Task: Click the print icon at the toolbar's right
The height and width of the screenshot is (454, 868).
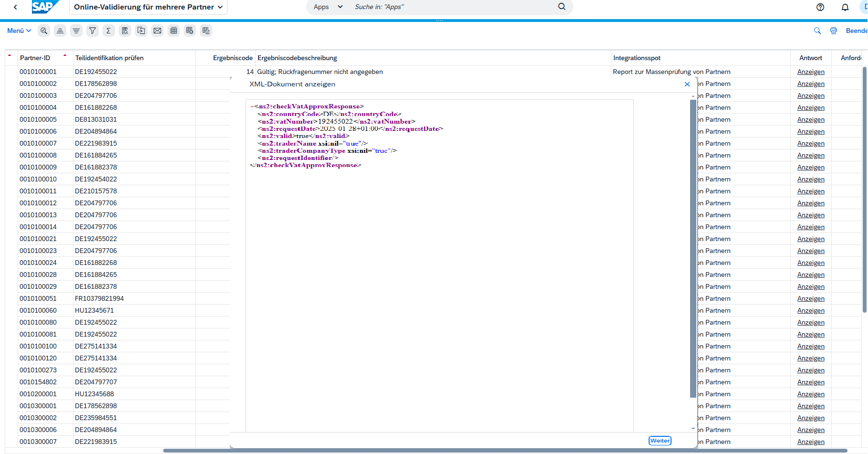Action: [x=834, y=31]
